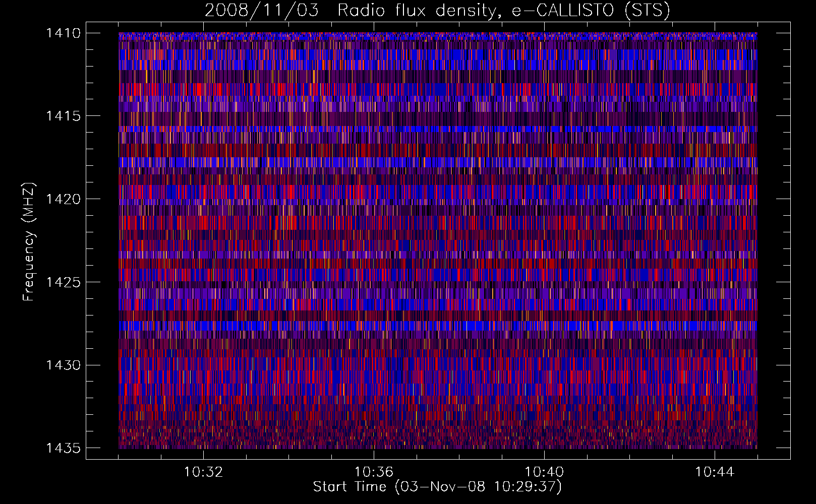
Task: Click the 10:36 time tick label
Action: click(374, 472)
